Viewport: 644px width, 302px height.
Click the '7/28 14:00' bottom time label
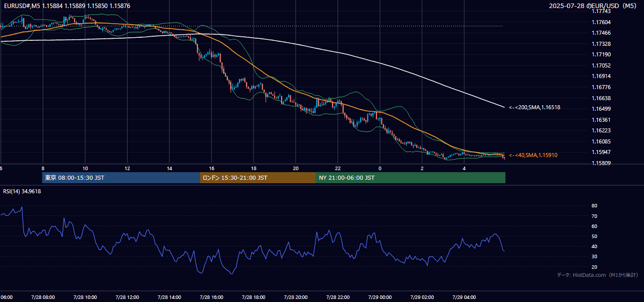point(169,297)
